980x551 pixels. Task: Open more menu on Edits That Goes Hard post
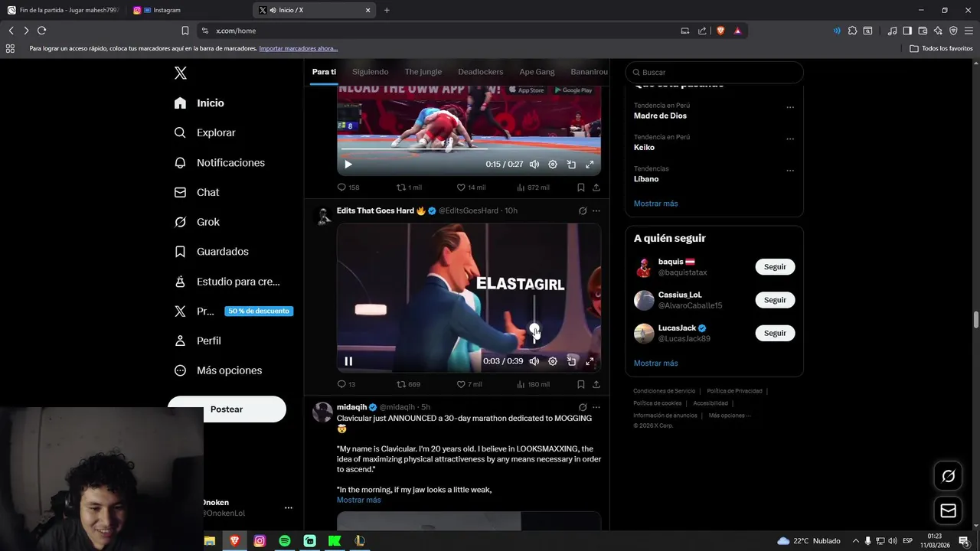596,211
